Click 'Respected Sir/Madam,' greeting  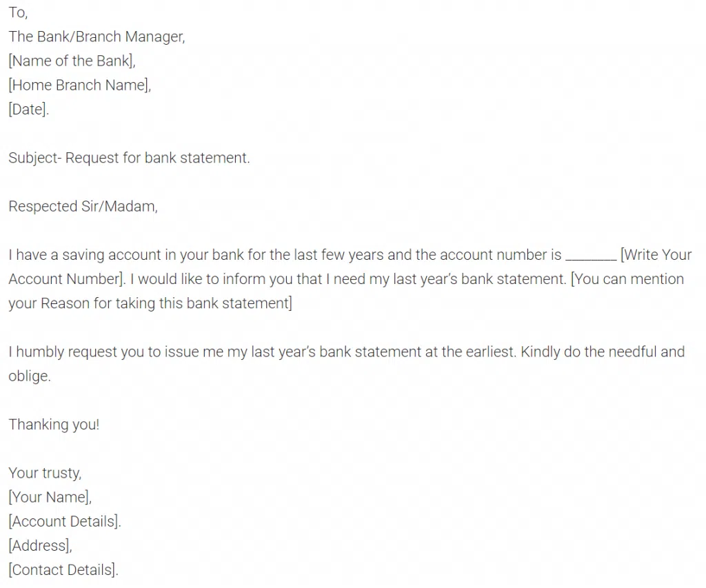pos(83,207)
